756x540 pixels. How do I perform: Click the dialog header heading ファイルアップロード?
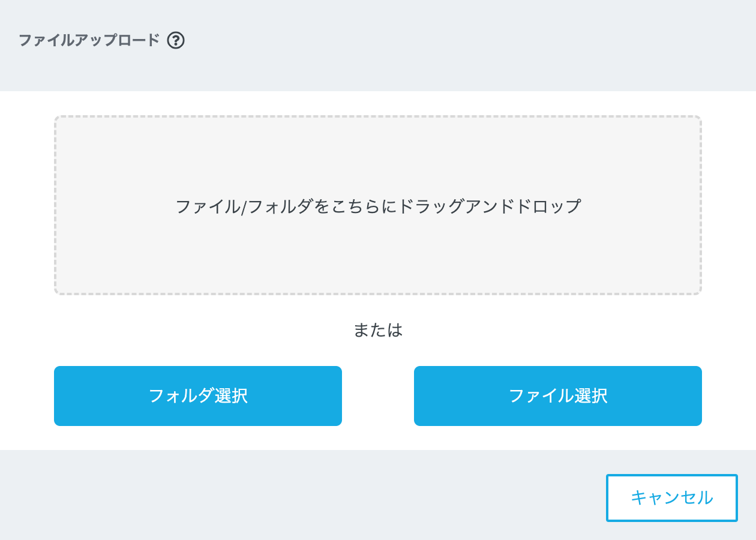point(89,41)
